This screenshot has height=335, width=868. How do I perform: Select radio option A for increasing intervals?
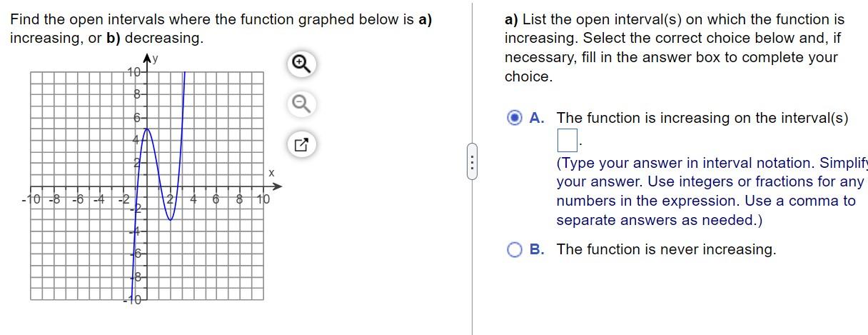[515, 118]
